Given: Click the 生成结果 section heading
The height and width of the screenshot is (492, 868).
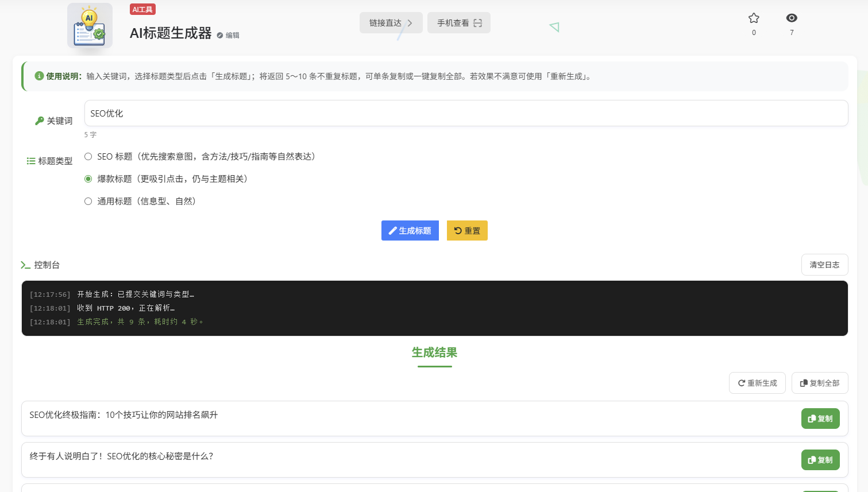Looking at the screenshot, I should [x=434, y=353].
